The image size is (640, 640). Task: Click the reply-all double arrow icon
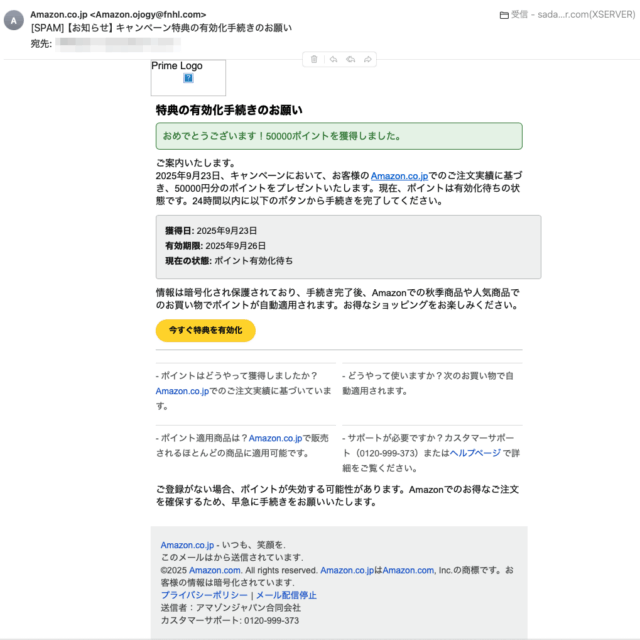[351, 60]
